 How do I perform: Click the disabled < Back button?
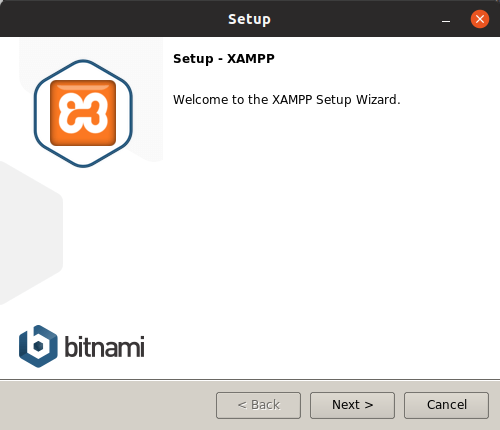click(x=258, y=405)
